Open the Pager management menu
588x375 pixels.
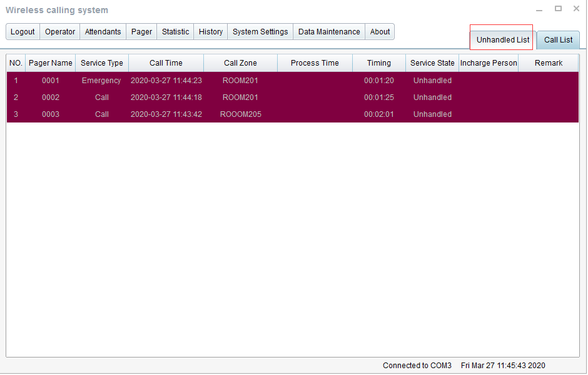(141, 32)
